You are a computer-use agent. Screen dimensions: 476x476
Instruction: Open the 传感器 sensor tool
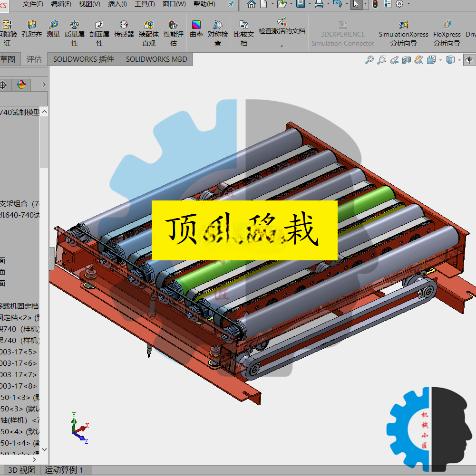(x=124, y=29)
